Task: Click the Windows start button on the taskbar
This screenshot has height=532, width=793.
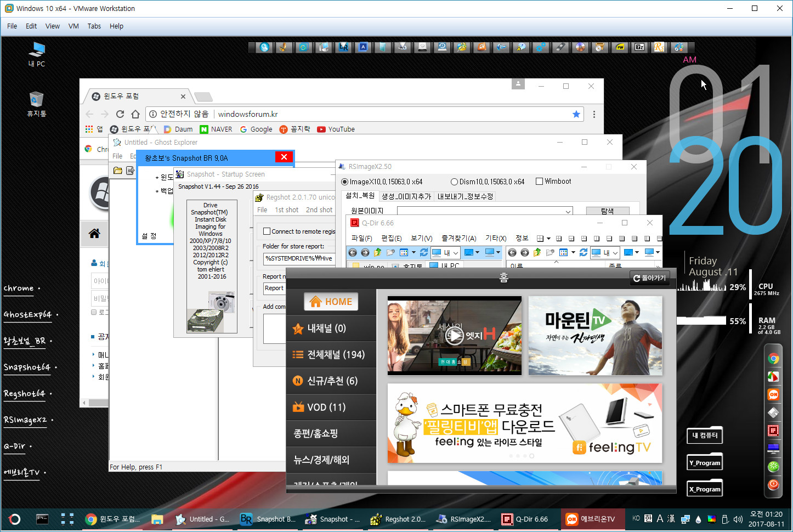Action: point(15,519)
